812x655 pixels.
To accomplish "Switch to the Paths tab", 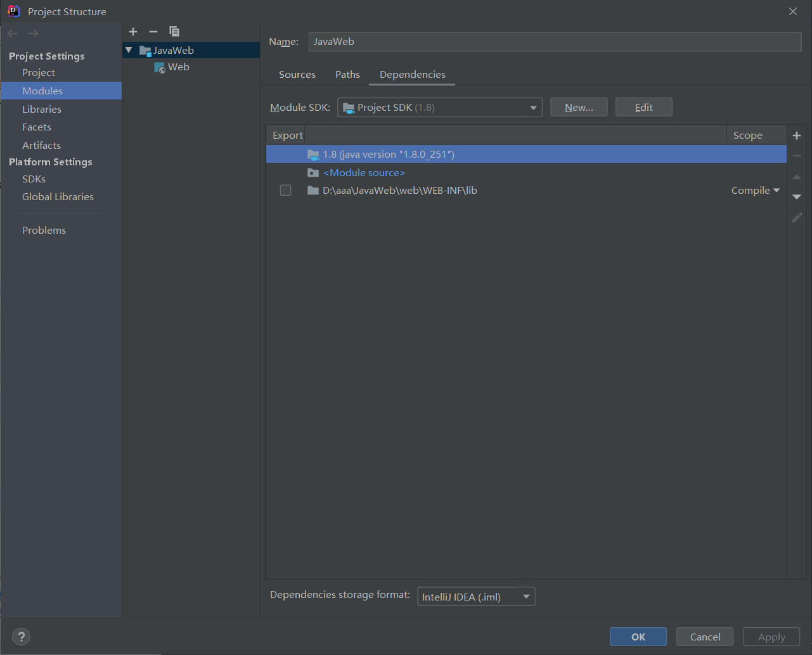I will click(x=347, y=75).
